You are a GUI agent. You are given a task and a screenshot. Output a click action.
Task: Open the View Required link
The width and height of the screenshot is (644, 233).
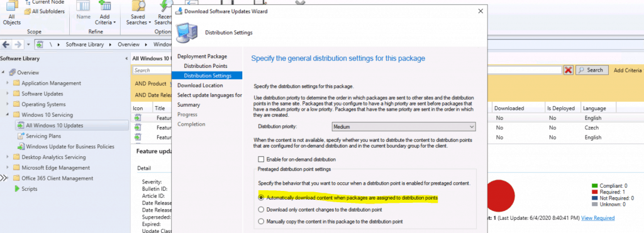(x=598, y=218)
